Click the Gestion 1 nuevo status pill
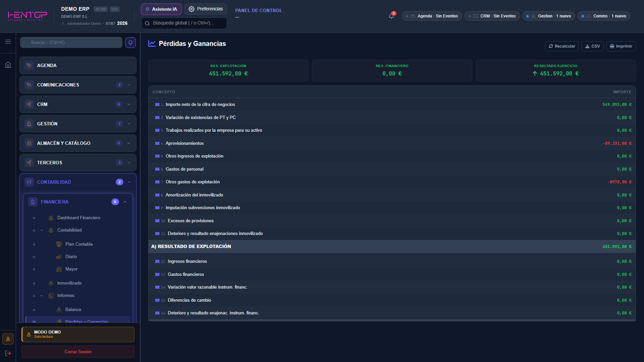Screen dimensions: 644x362 (x=548, y=16)
